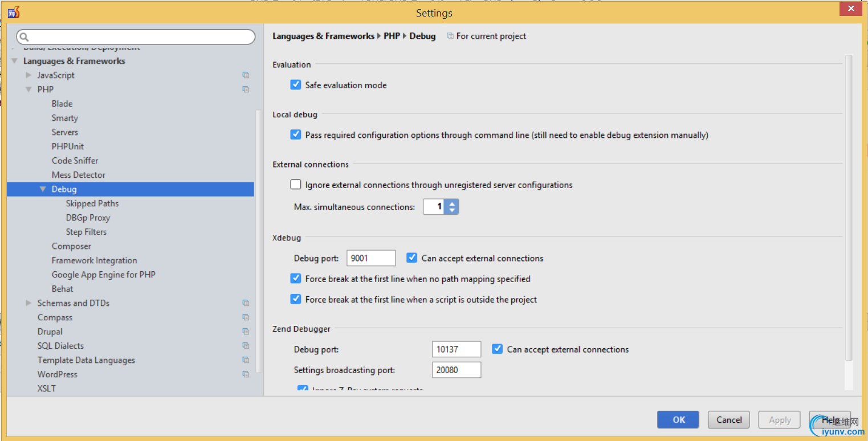Screen dimensions: 868x441
Task: Select Skipped Paths under Debug
Action: click(x=92, y=203)
